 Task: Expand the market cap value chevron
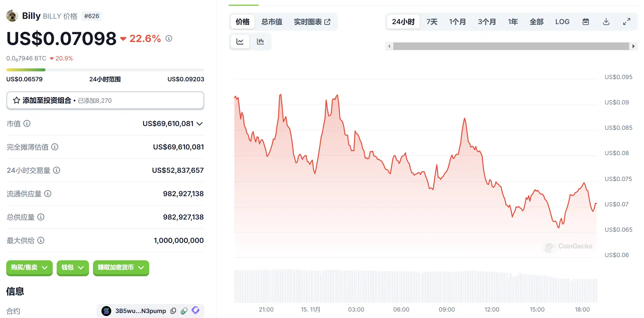(199, 124)
